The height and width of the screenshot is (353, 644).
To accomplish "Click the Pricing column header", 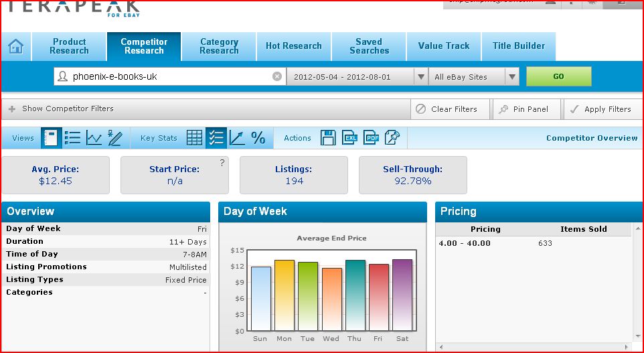I will pyautogui.click(x=485, y=229).
